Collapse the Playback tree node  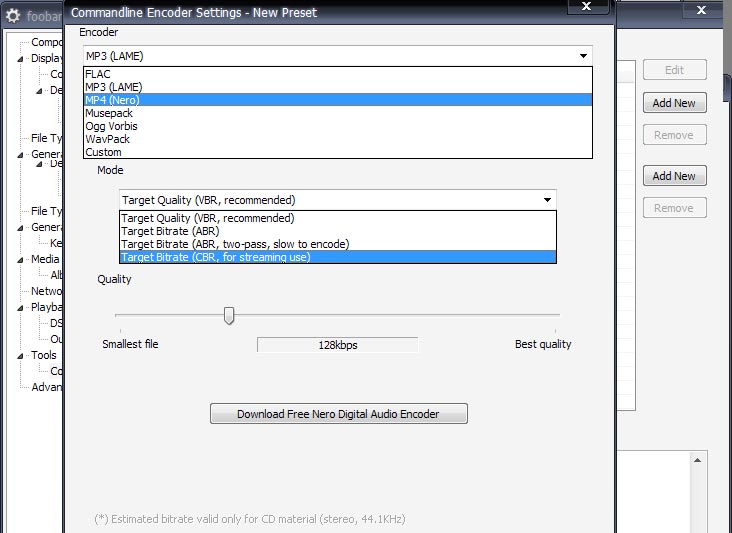20,308
